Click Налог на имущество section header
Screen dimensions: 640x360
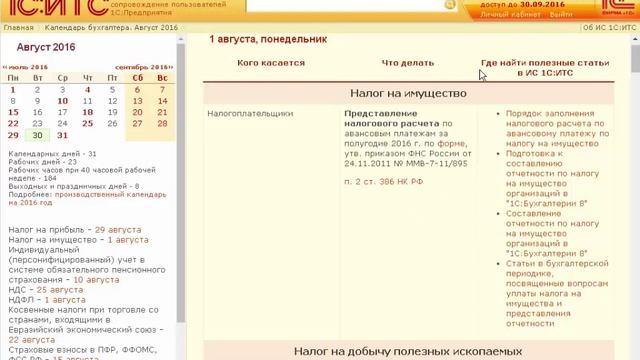coord(408,93)
